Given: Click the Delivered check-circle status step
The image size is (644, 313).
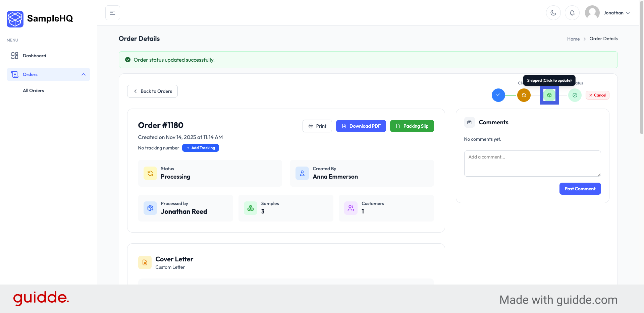Looking at the screenshot, I should tap(575, 95).
